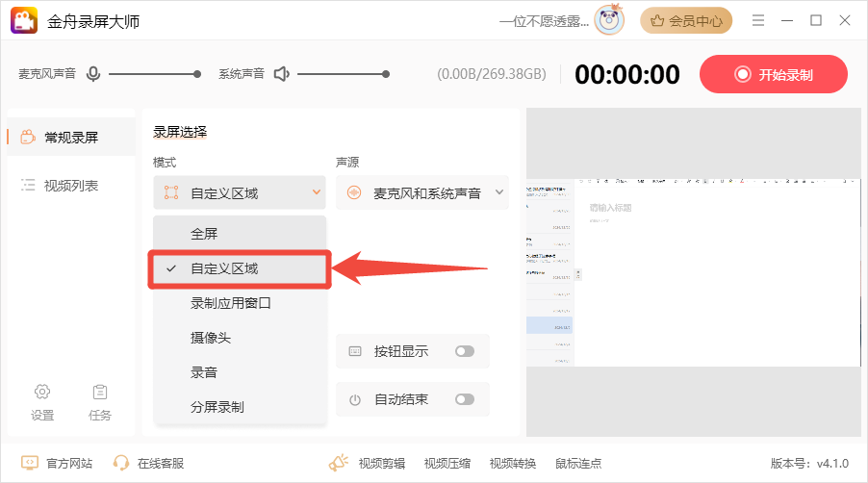Expand the 模式 dropdown arrow
868x483 pixels.
[x=316, y=192]
